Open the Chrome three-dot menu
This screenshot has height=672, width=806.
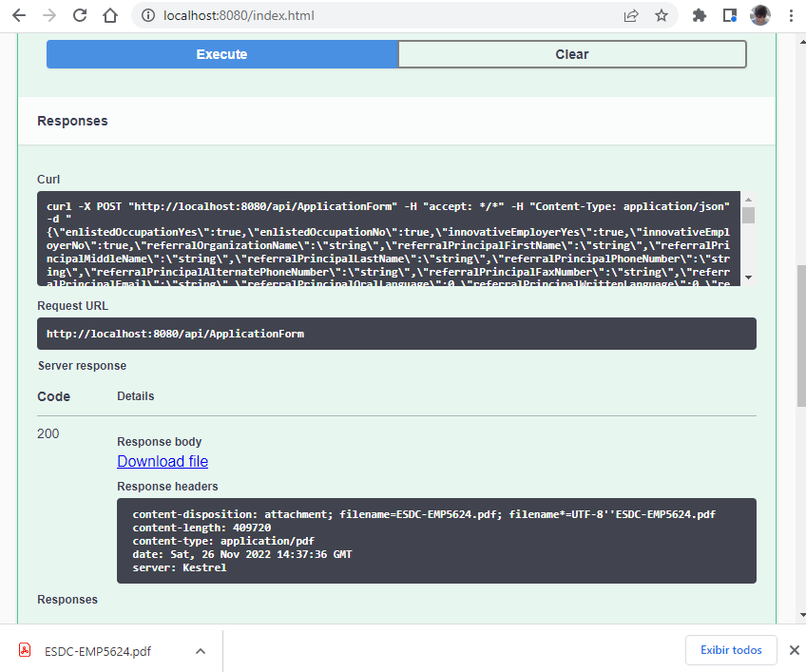[x=791, y=15]
